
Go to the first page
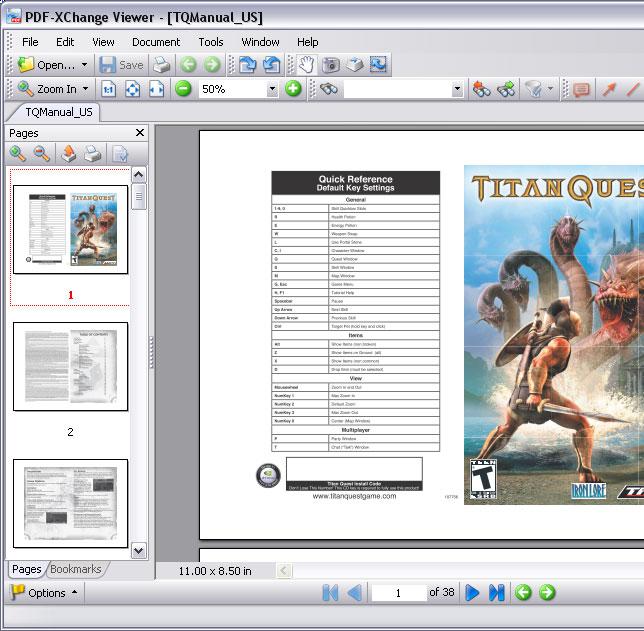pos(331,593)
